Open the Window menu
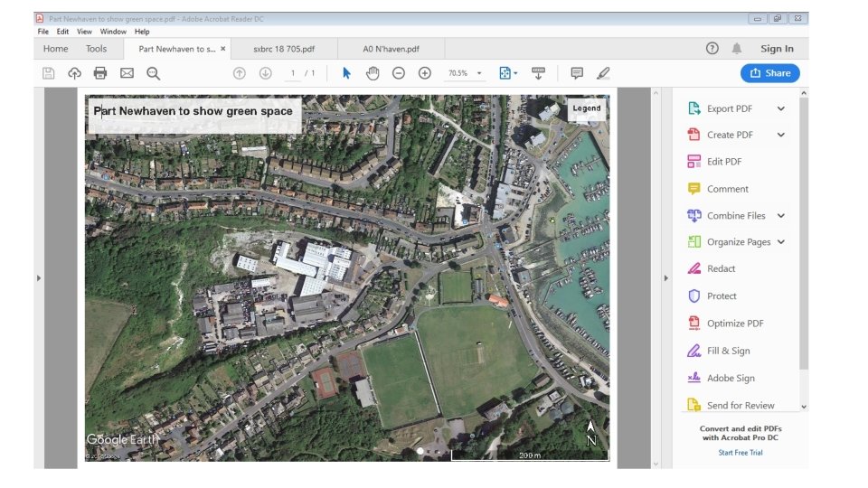868x488 pixels. click(x=113, y=32)
